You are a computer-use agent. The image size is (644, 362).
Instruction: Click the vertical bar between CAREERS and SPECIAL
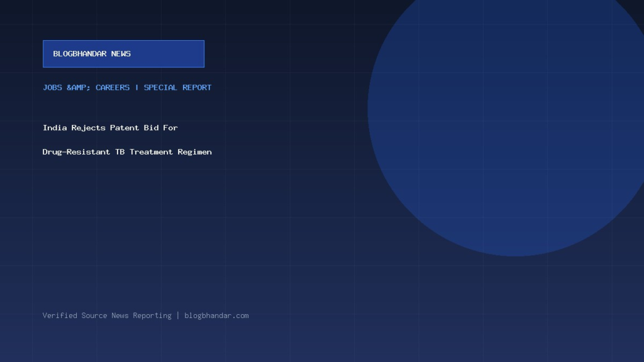coord(136,87)
